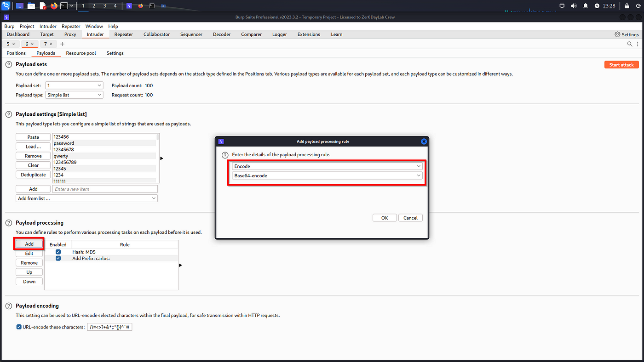
Task: Go to the Positions sub-tab
Action: tap(17, 53)
